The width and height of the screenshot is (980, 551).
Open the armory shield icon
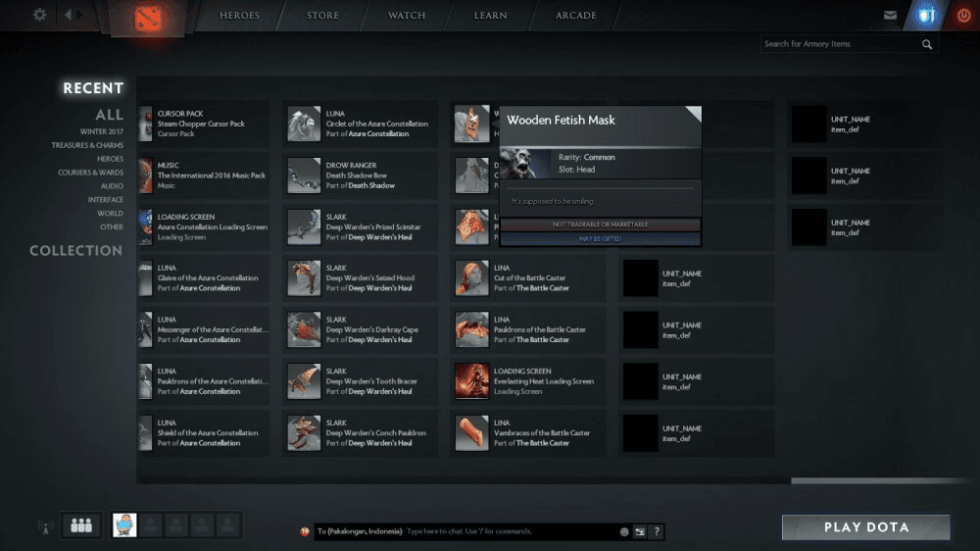pos(926,15)
